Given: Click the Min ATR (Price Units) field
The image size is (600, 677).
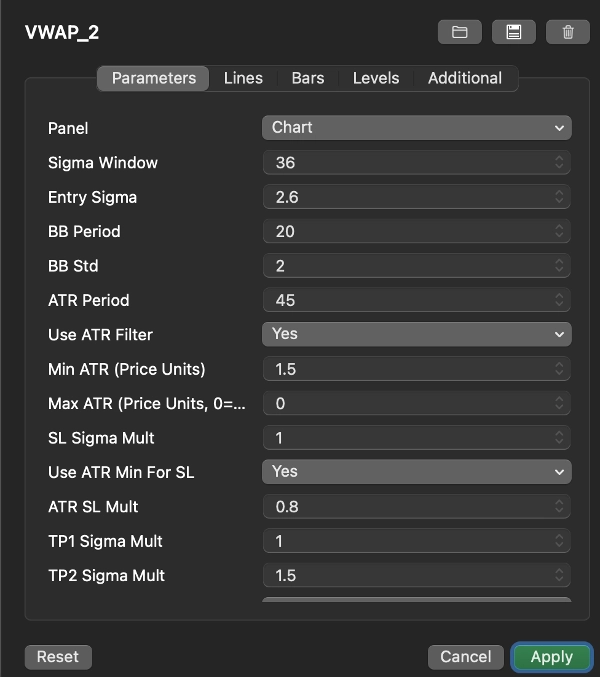Looking at the screenshot, I should [417, 369].
